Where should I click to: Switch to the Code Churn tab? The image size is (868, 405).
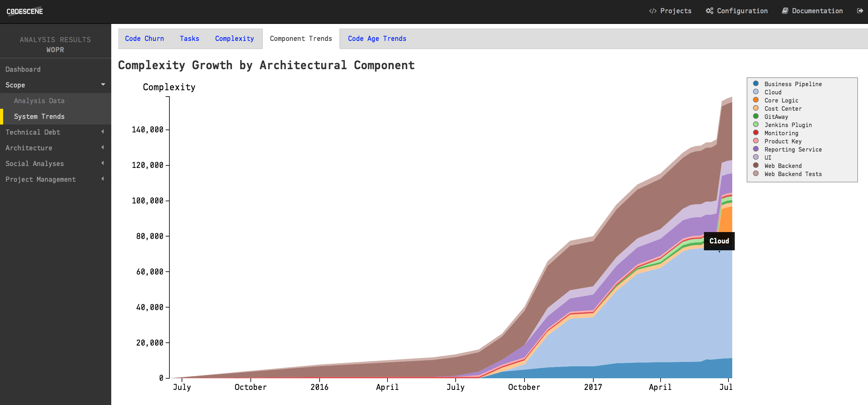click(144, 38)
